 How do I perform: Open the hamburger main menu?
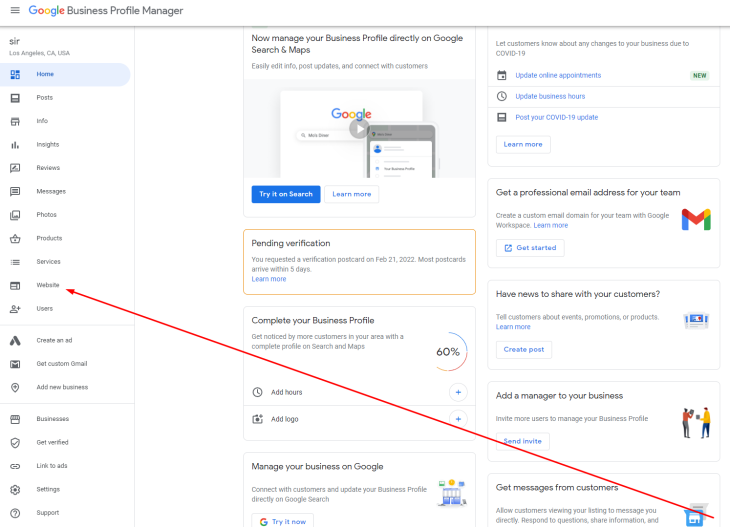click(14, 11)
